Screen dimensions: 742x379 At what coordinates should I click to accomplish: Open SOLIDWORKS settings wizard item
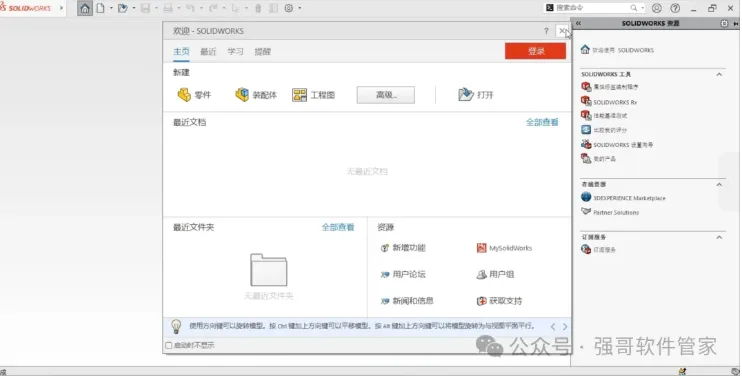(617, 145)
